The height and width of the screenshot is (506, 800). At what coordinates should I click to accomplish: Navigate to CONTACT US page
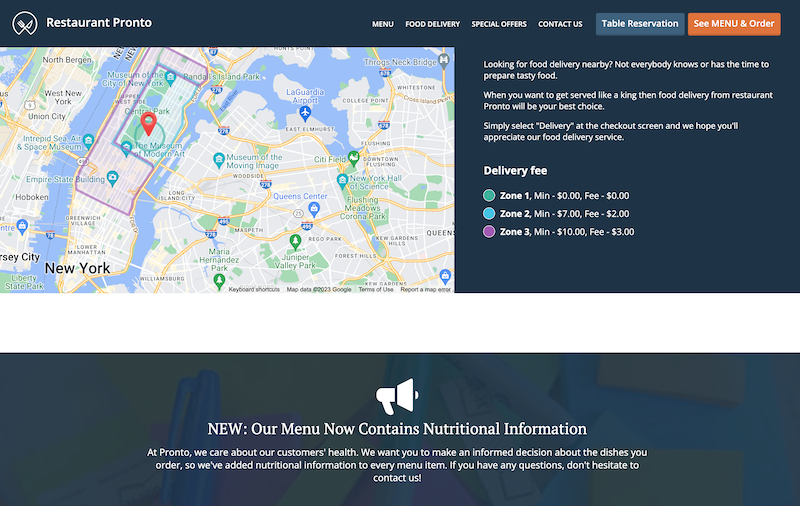(x=560, y=24)
